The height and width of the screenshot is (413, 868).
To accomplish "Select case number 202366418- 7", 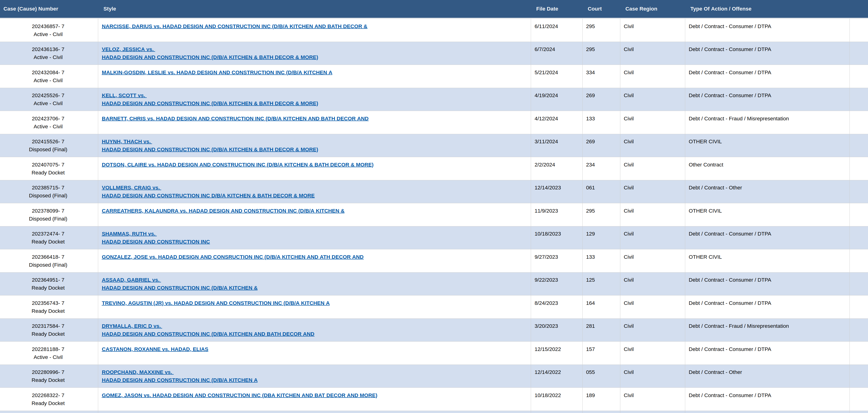I will pos(48,257).
